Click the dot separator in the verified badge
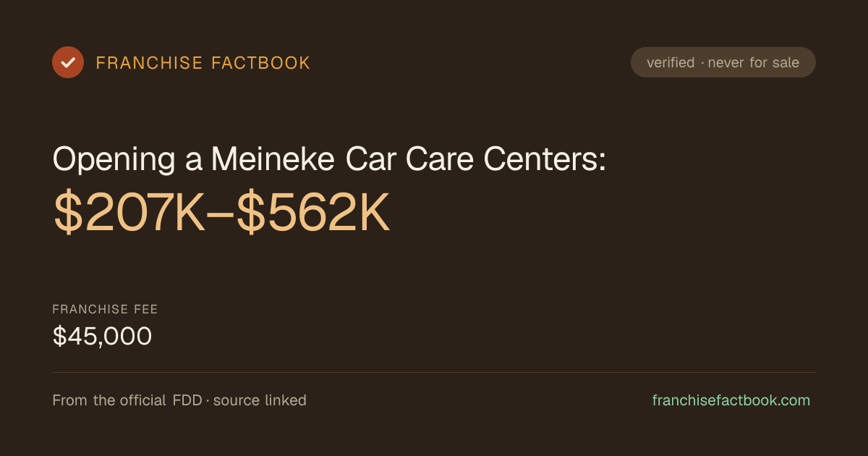The image size is (868, 456). click(x=702, y=63)
